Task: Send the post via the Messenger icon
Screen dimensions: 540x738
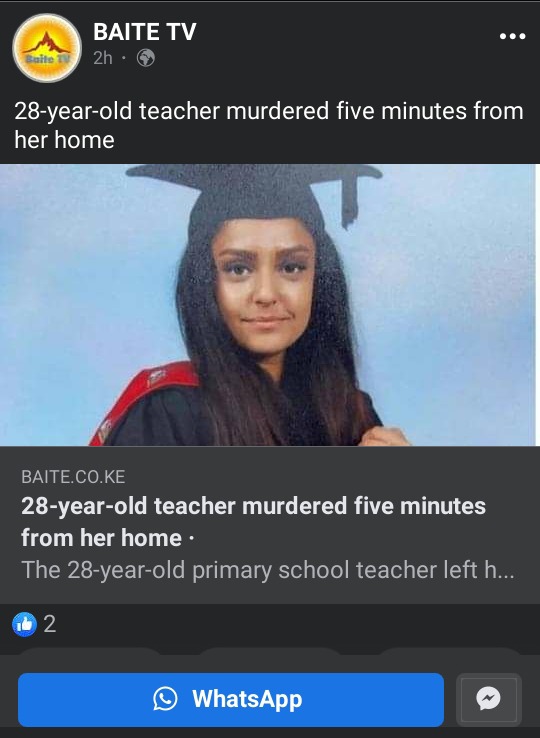Action: click(489, 699)
